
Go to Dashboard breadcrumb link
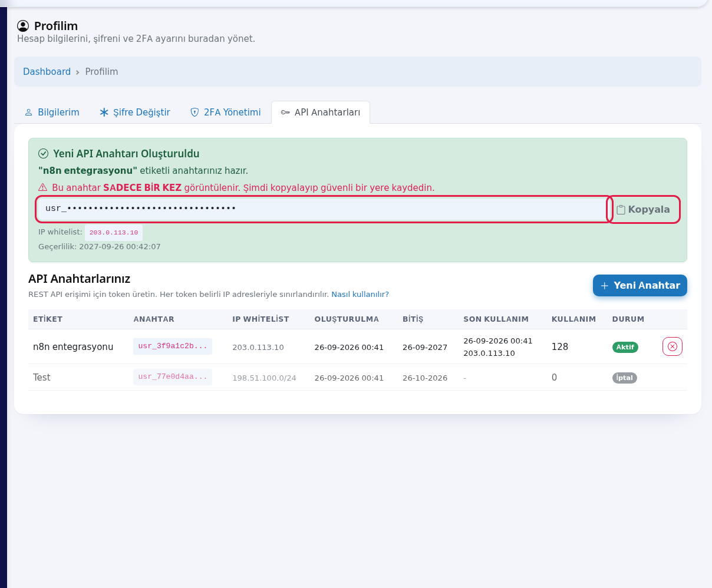coord(47,71)
